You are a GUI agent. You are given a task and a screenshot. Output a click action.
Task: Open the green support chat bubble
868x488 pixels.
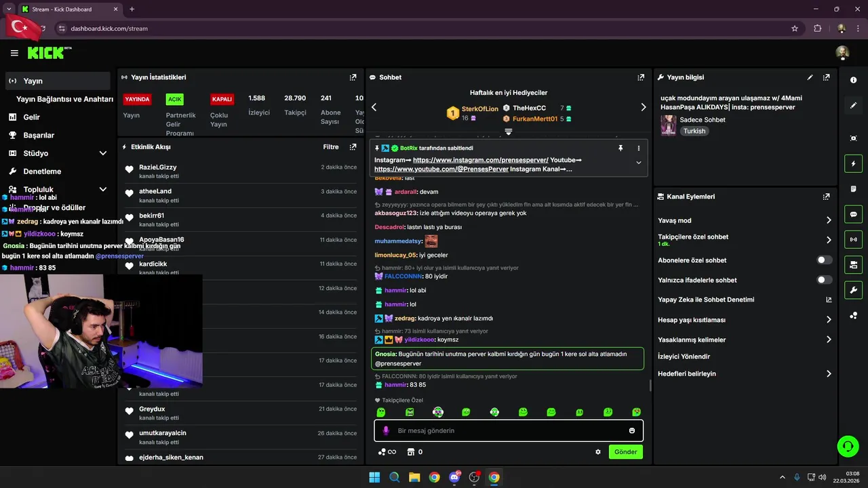click(x=848, y=446)
